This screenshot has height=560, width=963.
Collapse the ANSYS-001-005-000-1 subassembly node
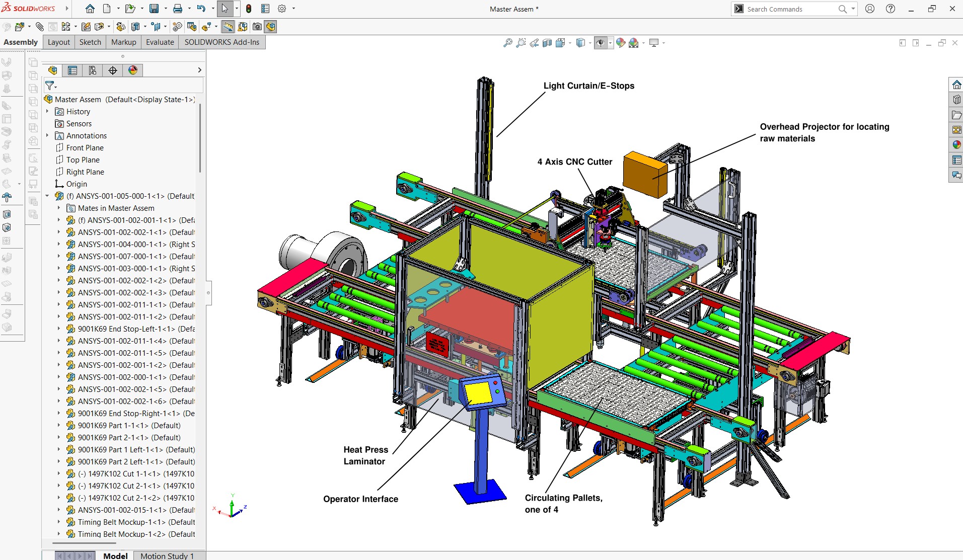(47, 196)
